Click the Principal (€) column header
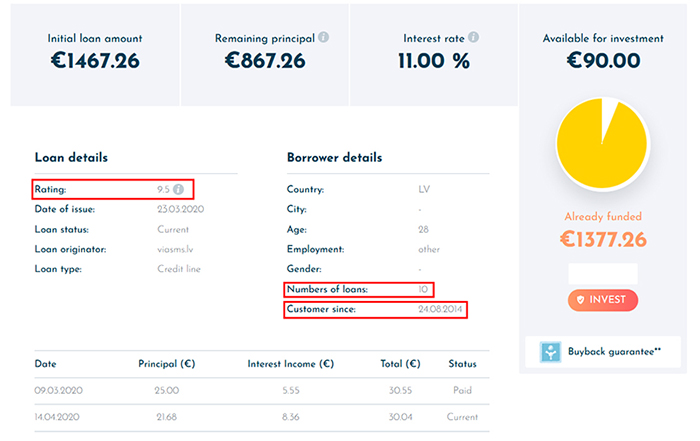This screenshot has height=441, width=700. (x=167, y=364)
